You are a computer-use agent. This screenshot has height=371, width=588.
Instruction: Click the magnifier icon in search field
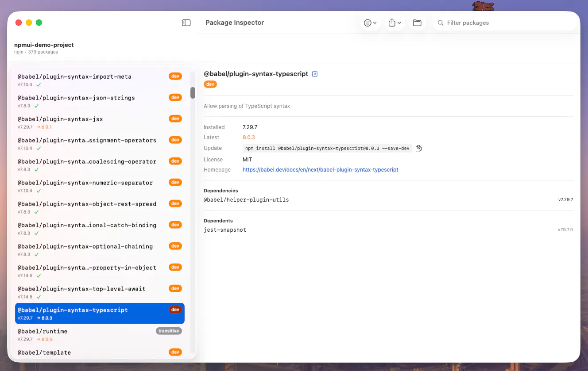click(x=441, y=23)
